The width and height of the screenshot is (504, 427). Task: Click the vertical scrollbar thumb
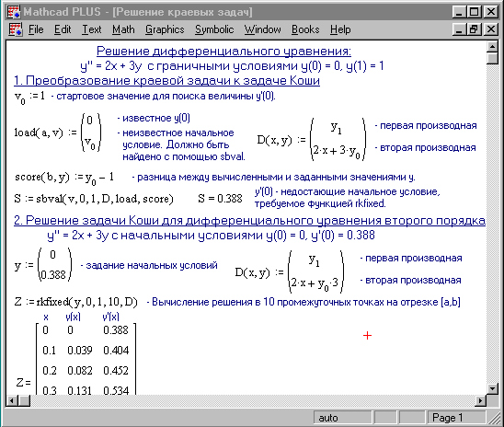(492, 59)
